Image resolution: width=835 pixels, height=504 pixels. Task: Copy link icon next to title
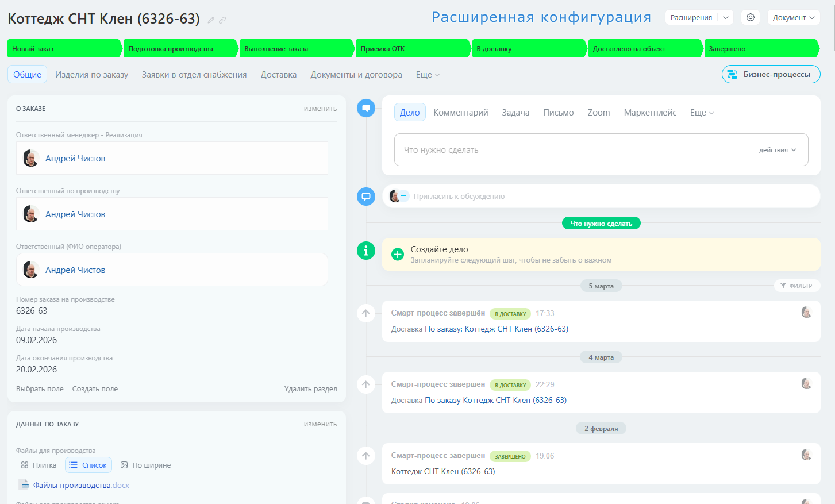coord(222,20)
